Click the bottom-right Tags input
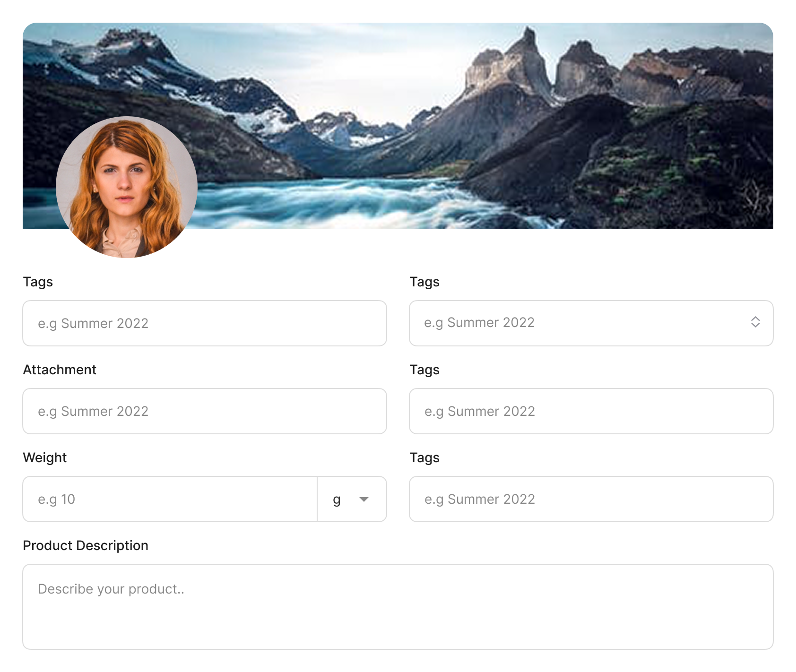This screenshot has height=672, width=796. (x=591, y=499)
